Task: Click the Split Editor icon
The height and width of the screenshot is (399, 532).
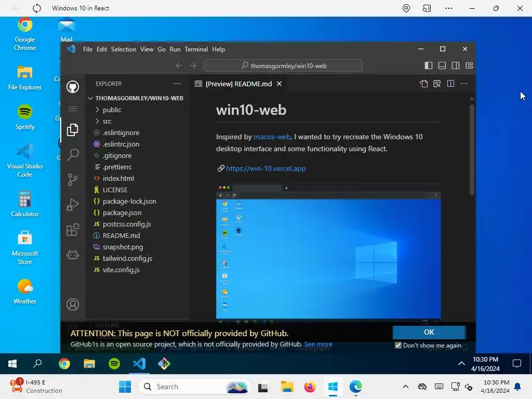Action: click(x=450, y=84)
